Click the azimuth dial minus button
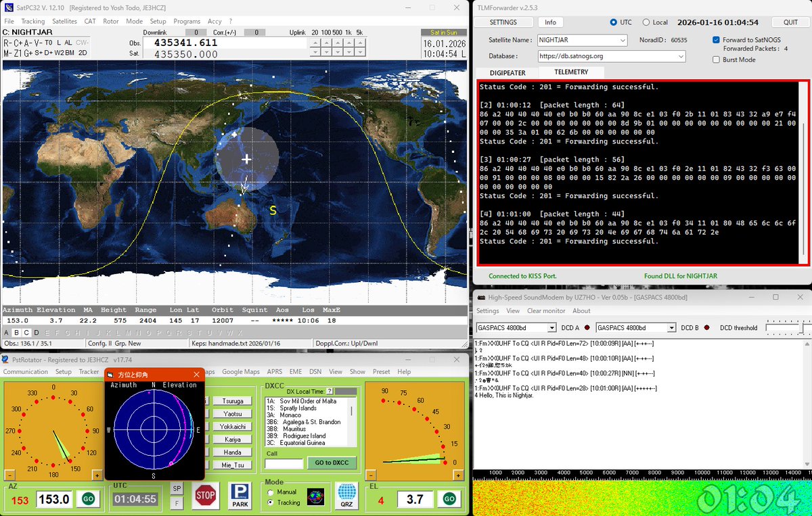Image resolution: width=812 pixels, height=516 pixels. pos(9,475)
